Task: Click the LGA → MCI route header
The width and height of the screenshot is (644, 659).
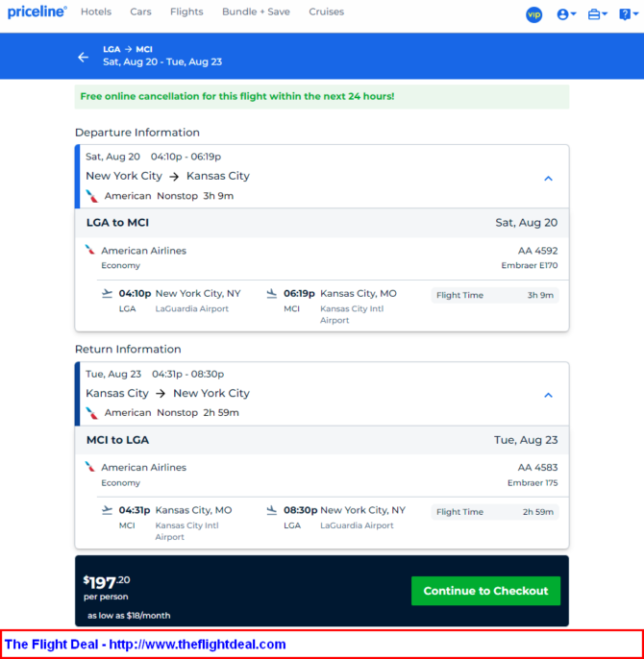Action: click(128, 49)
